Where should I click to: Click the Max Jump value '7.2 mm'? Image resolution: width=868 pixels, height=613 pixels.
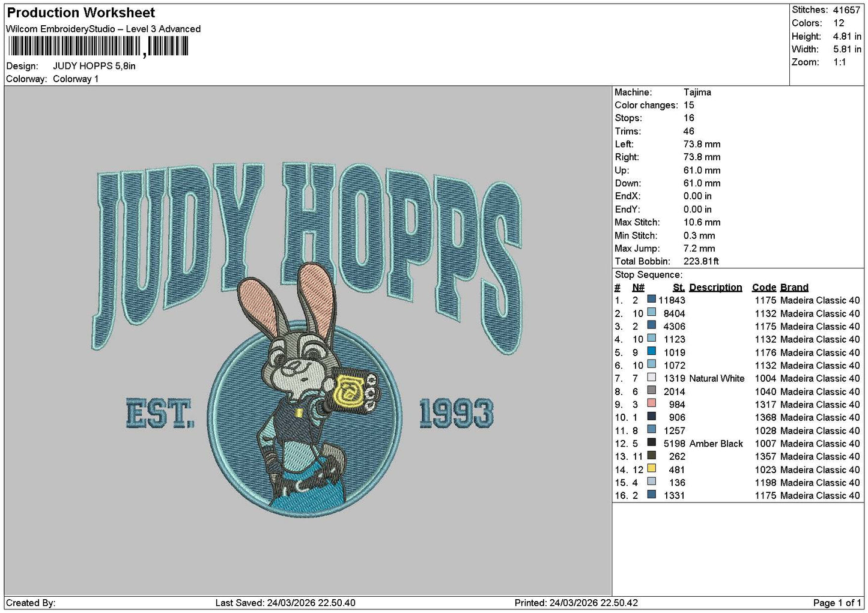[x=699, y=249]
